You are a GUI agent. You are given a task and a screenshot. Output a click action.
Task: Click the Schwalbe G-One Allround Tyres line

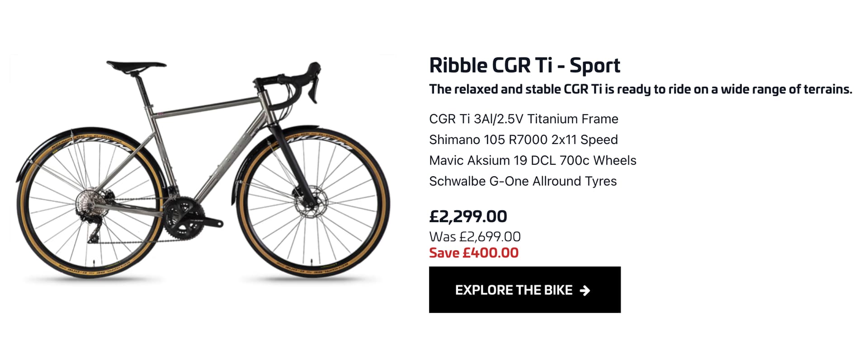[x=523, y=181]
